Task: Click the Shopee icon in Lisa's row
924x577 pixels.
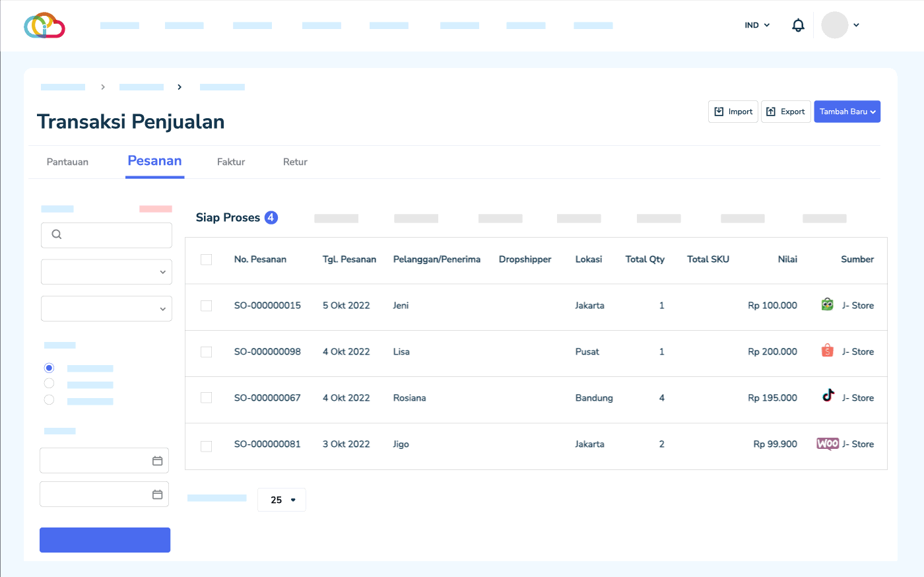Action: coord(827,351)
